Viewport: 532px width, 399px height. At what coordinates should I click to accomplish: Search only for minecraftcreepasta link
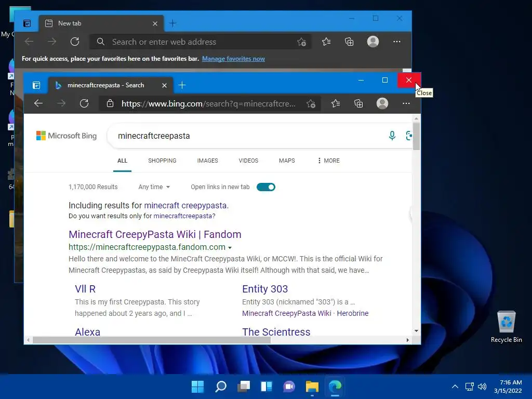click(183, 216)
